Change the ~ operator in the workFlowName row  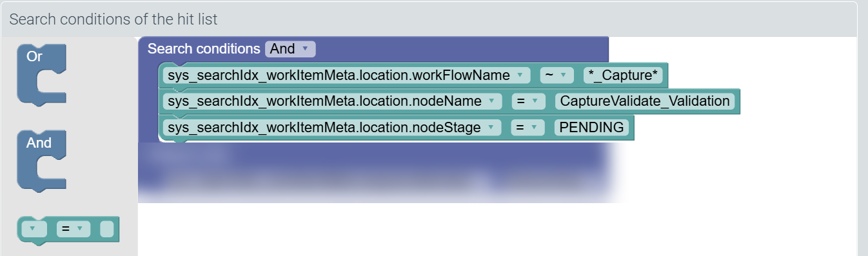(x=557, y=75)
